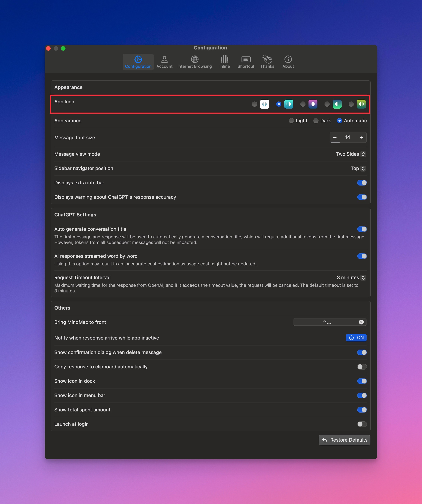Click Restore Defaults button
Image resolution: width=422 pixels, height=504 pixels.
coord(344,440)
